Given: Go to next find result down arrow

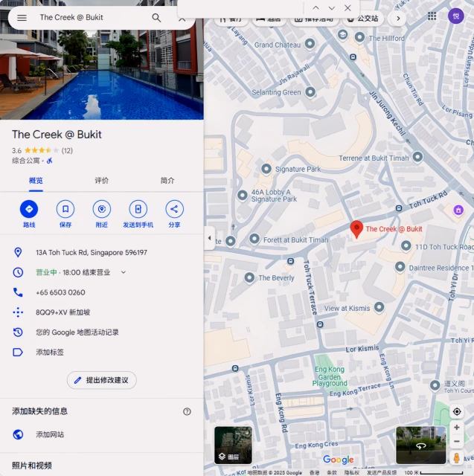Looking at the screenshot, I should pyautogui.click(x=332, y=8).
